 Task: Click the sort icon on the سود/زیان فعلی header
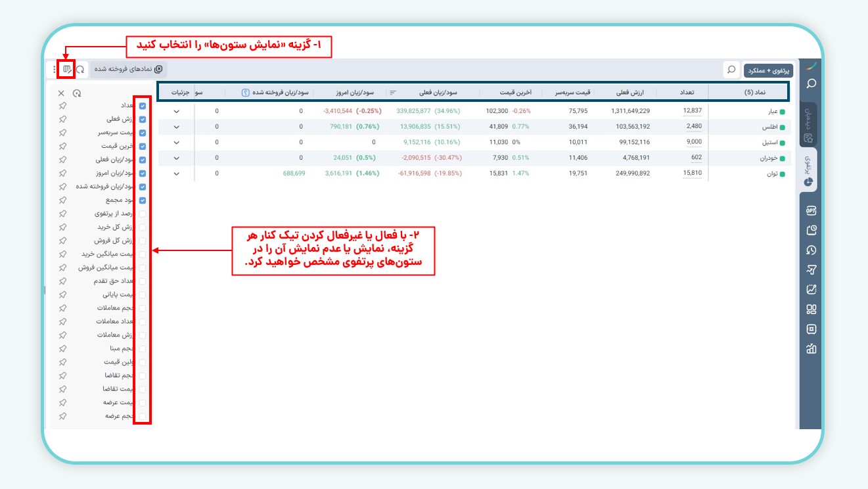coord(393,93)
